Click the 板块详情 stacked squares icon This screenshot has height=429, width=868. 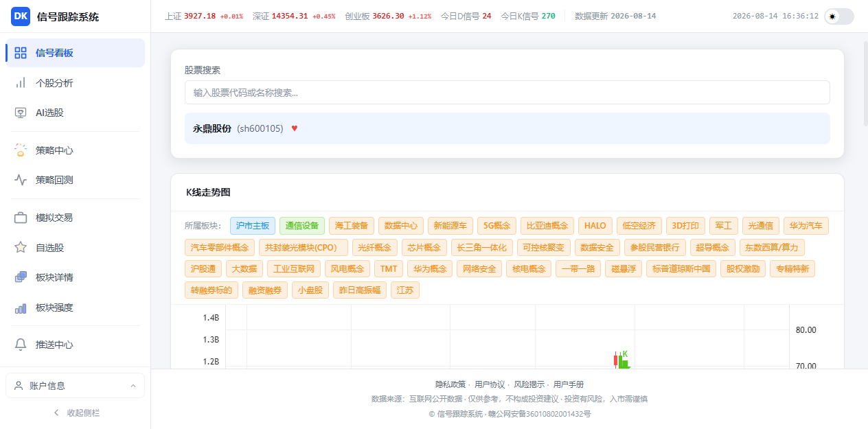(21, 277)
